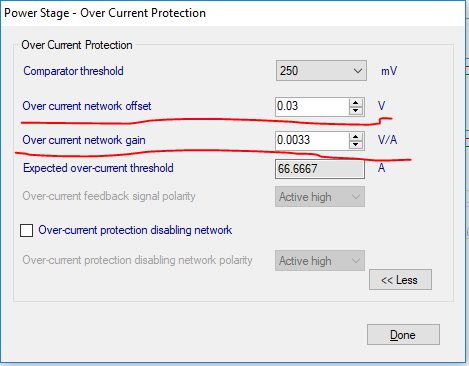Open the Comparator threshold dropdown showing 250
469x366 pixels.
coord(321,71)
